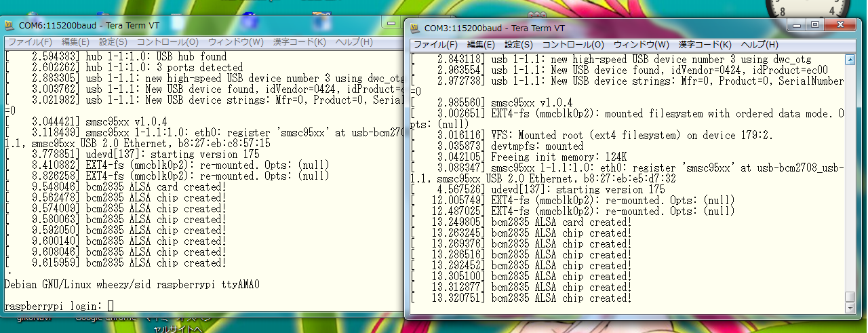Click 'mounted filesystem with ordered data mode' line
This screenshot has height=333, width=868.
(627, 114)
